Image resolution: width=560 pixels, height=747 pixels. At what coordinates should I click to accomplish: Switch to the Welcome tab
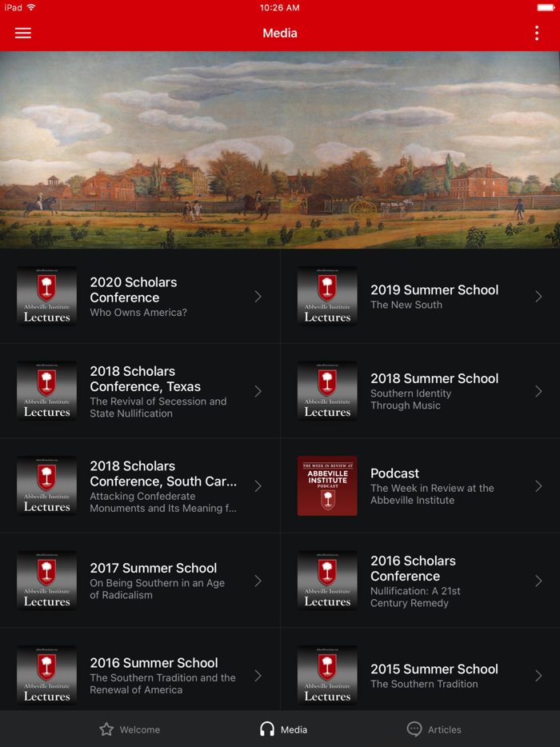pos(130,729)
